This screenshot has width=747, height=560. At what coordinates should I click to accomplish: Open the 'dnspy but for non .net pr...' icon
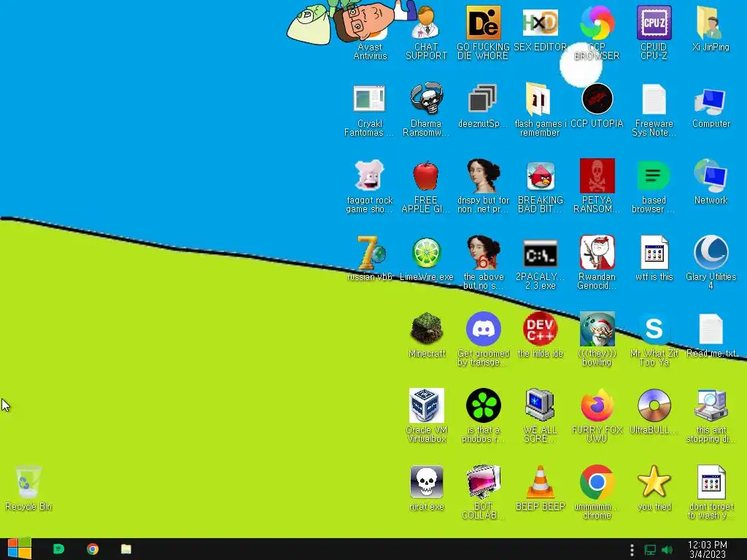click(483, 187)
